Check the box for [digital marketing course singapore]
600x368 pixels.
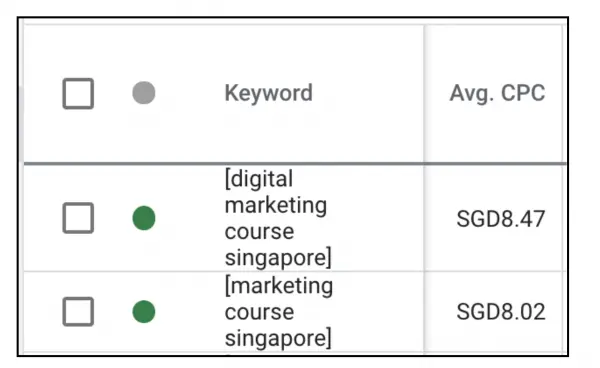click(x=78, y=218)
